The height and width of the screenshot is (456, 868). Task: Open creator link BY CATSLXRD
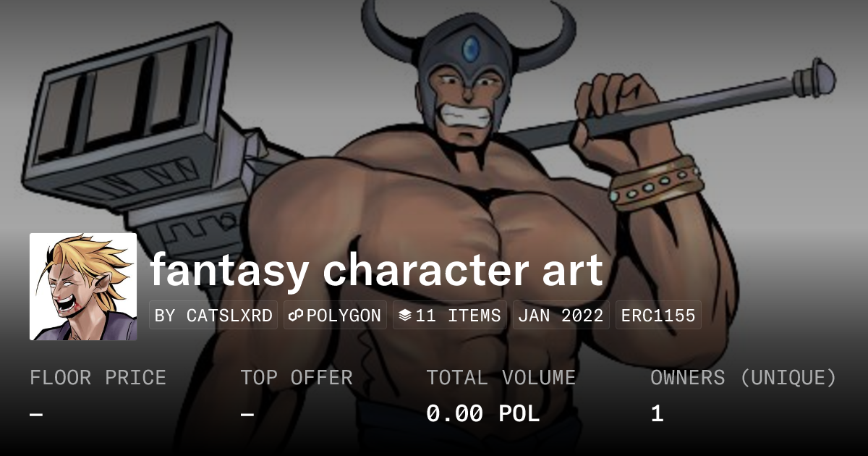[213, 316]
